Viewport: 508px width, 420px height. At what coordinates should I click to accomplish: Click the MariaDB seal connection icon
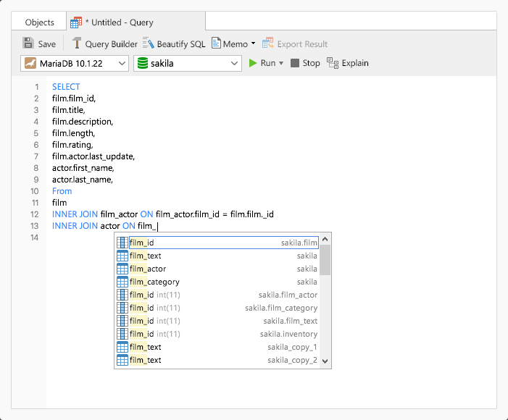point(30,63)
